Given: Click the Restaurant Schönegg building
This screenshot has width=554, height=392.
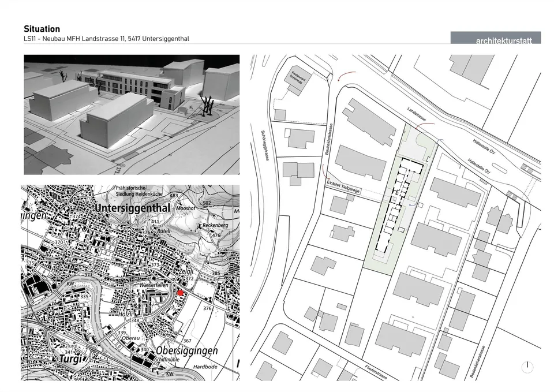Looking at the screenshot, I should [296, 81].
